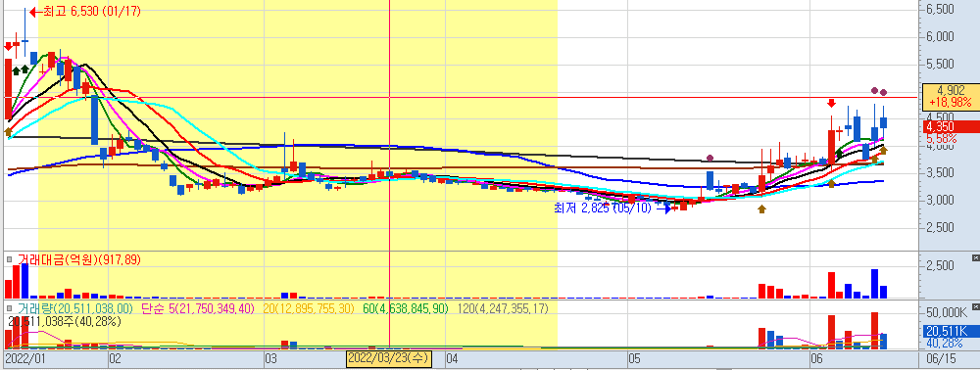
Task: Close the 거래량 volume panel
Action: 976,307
